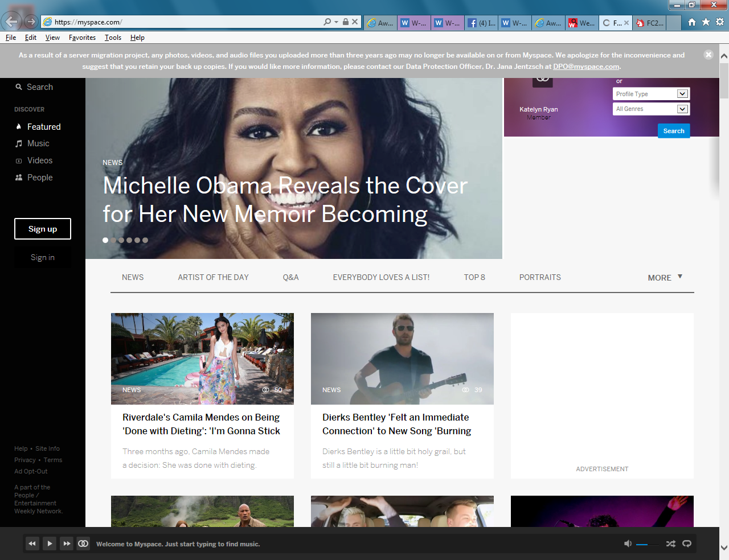This screenshot has width=729, height=560.
Task: Select the third carousel dot indicator
Action: coord(121,240)
